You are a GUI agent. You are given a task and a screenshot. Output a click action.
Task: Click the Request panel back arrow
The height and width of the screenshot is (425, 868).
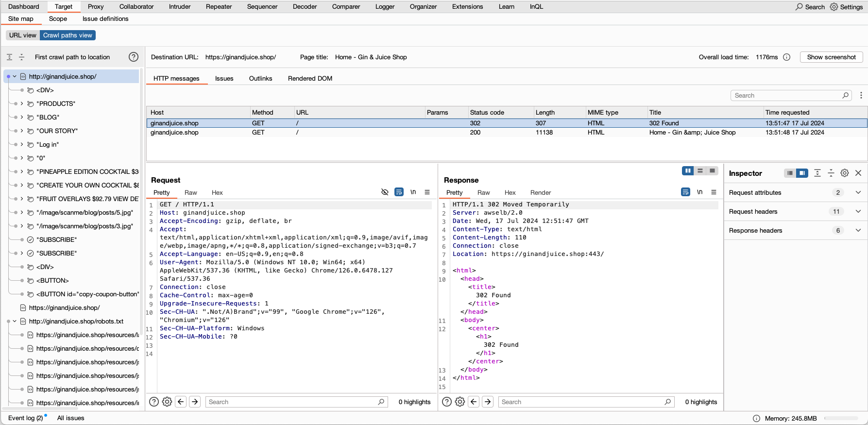pos(181,402)
